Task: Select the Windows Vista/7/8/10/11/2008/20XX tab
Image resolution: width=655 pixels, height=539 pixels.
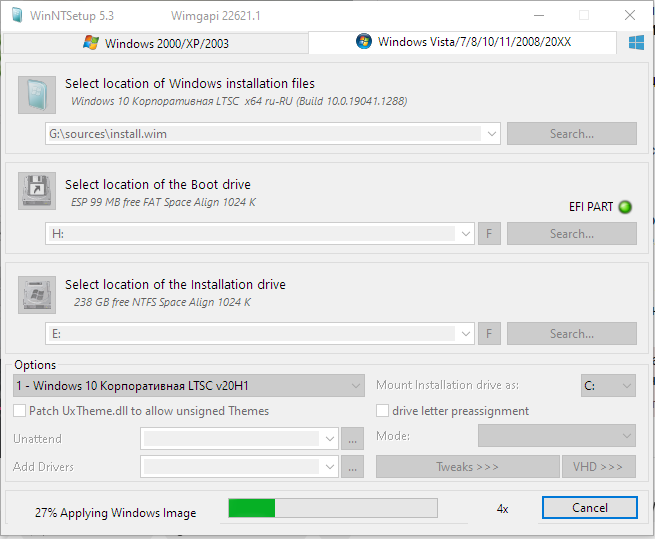Action: [x=462, y=42]
